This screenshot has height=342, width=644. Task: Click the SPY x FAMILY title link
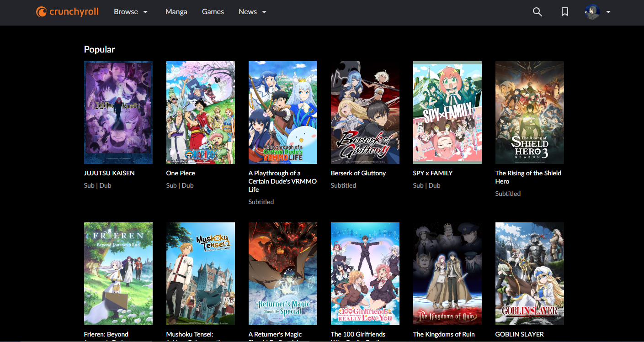[x=433, y=173]
